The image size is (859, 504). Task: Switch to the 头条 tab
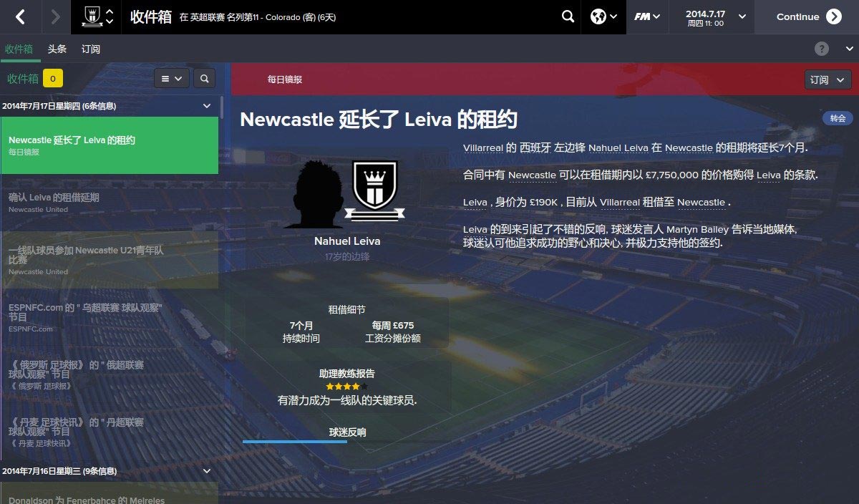[x=57, y=49]
